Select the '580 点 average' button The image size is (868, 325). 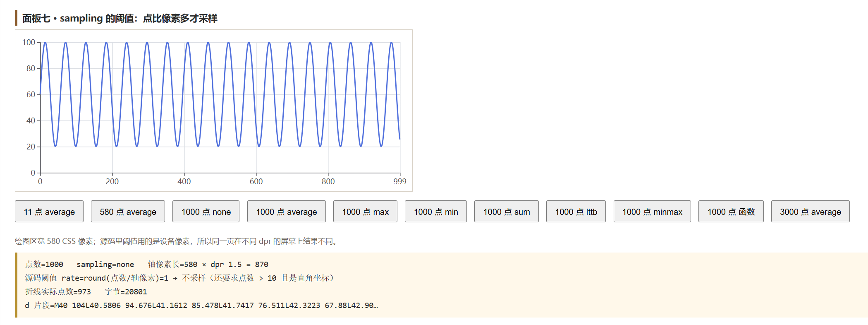pyautogui.click(x=128, y=212)
